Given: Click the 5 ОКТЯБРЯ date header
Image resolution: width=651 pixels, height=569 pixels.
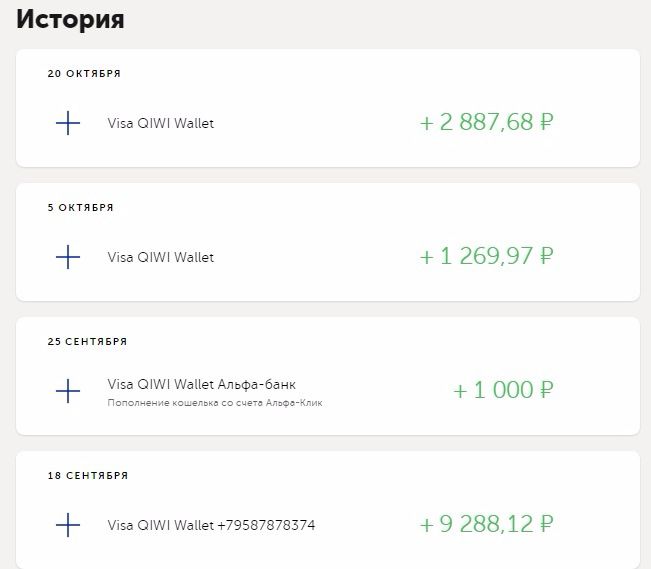Looking at the screenshot, I should pyautogui.click(x=80, y=207).
